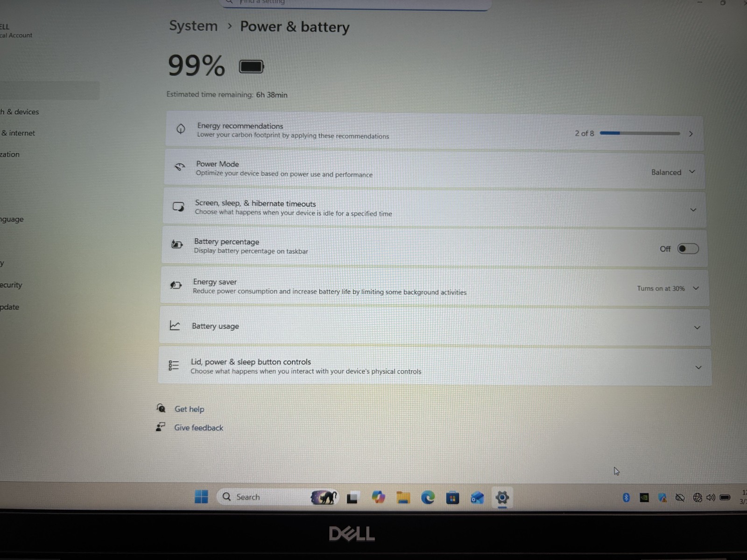Open the Power Mode Balanced dropdown

[673, 172]
